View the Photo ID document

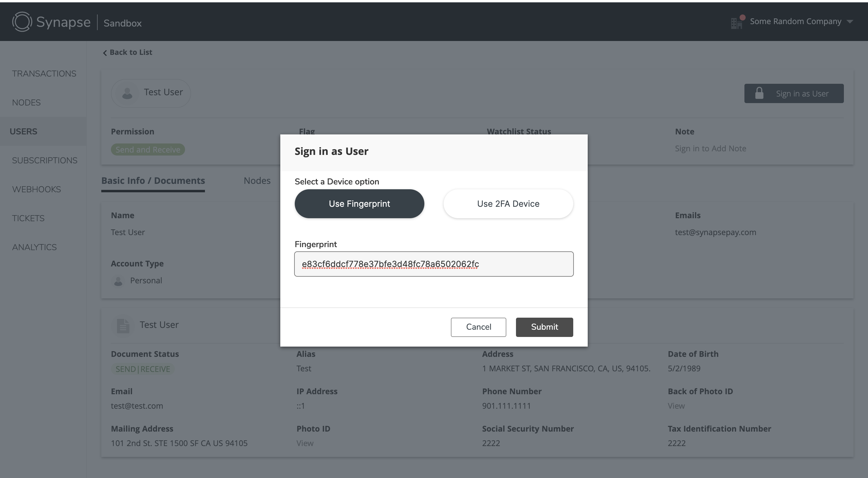(x=305, y=443)
